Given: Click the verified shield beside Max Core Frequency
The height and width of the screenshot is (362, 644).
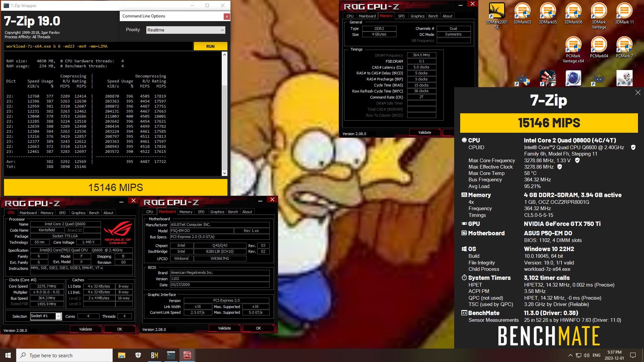Looking at the screenshot, I should pos(577,160).
